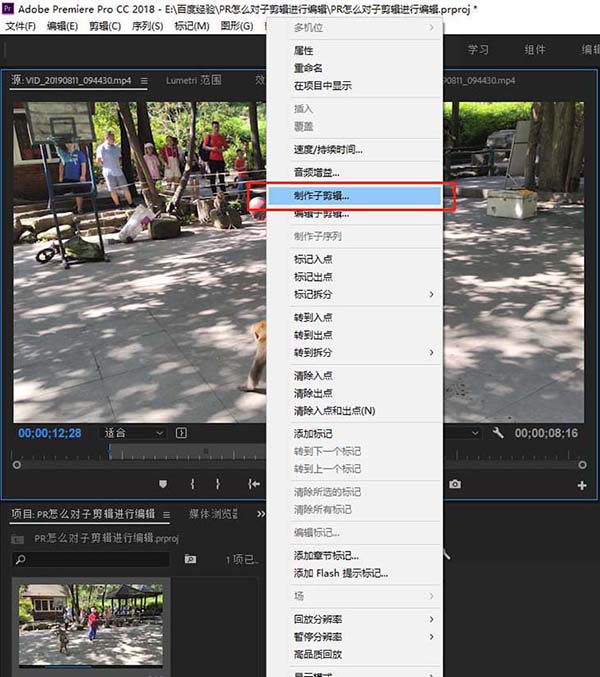The image size is (600, 677).
Task: Switch to the 学习 workspace tab
Action: (x=478, y=50)
